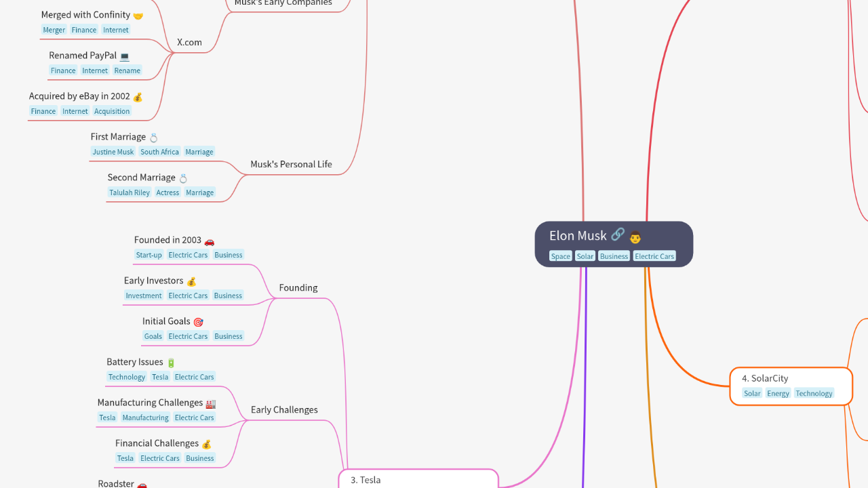Select the Early Challenges node

pos(284,409)
